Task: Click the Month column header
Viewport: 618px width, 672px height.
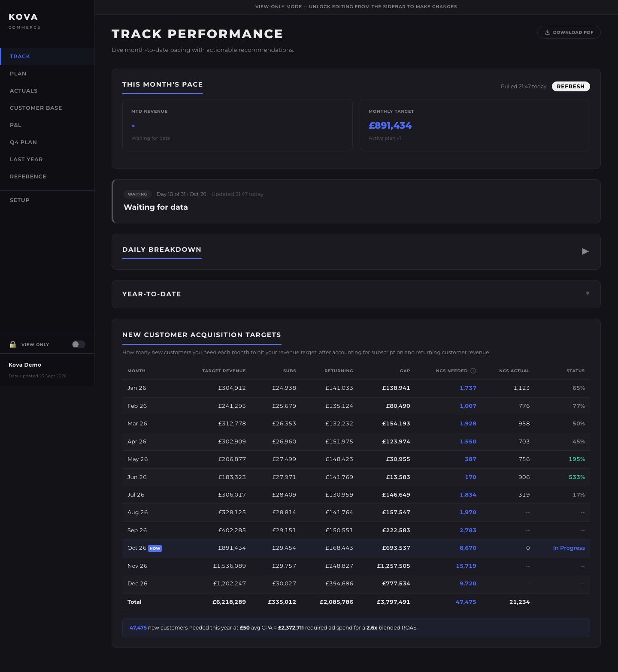Action: 136,371
